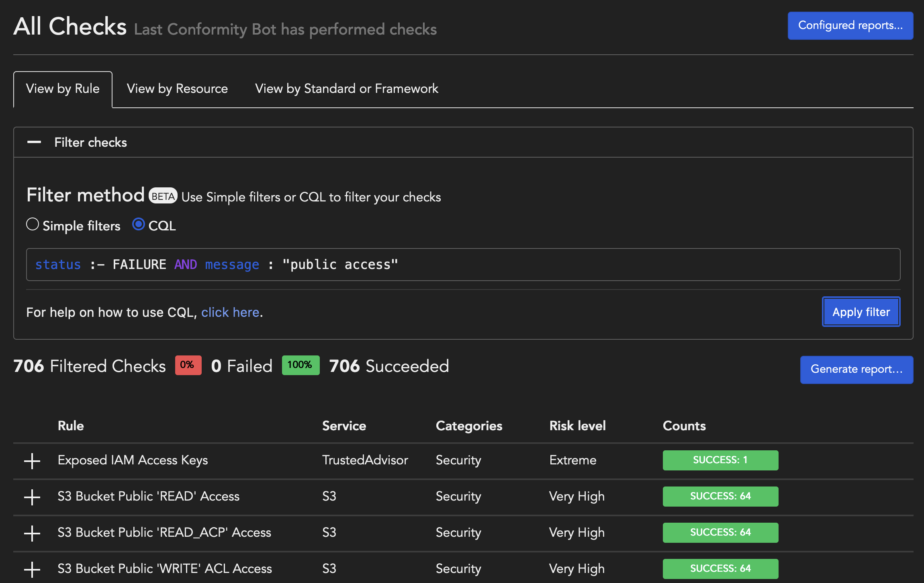Click the Generate report button
The height and width of the screenshot is (583, 924).
pos(857,369)
